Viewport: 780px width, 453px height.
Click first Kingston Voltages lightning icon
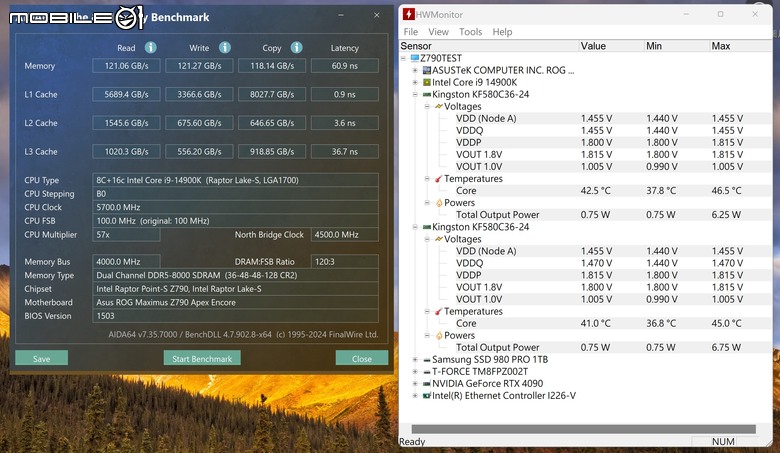point(438,106)
